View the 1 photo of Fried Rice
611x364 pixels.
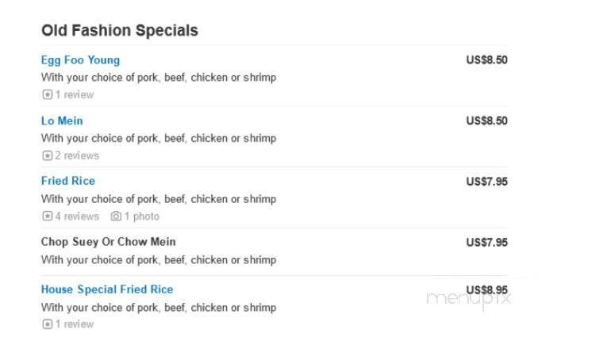pos(142,216)
